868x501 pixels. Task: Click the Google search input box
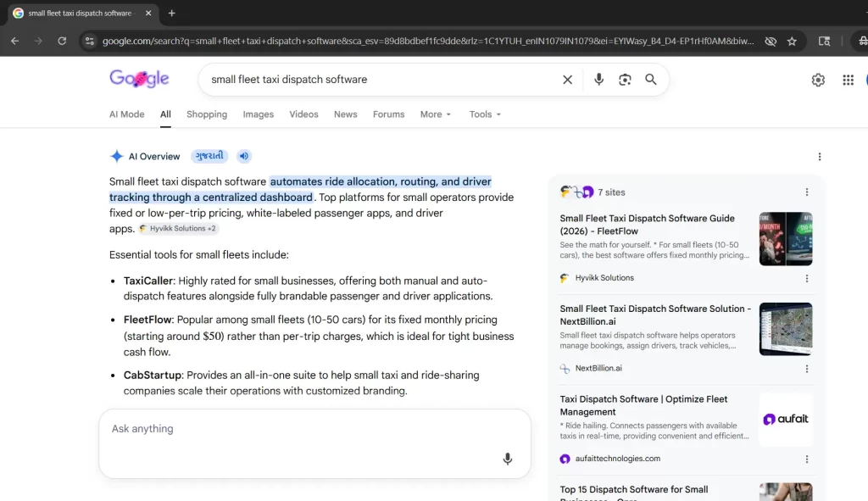point(382,79)
